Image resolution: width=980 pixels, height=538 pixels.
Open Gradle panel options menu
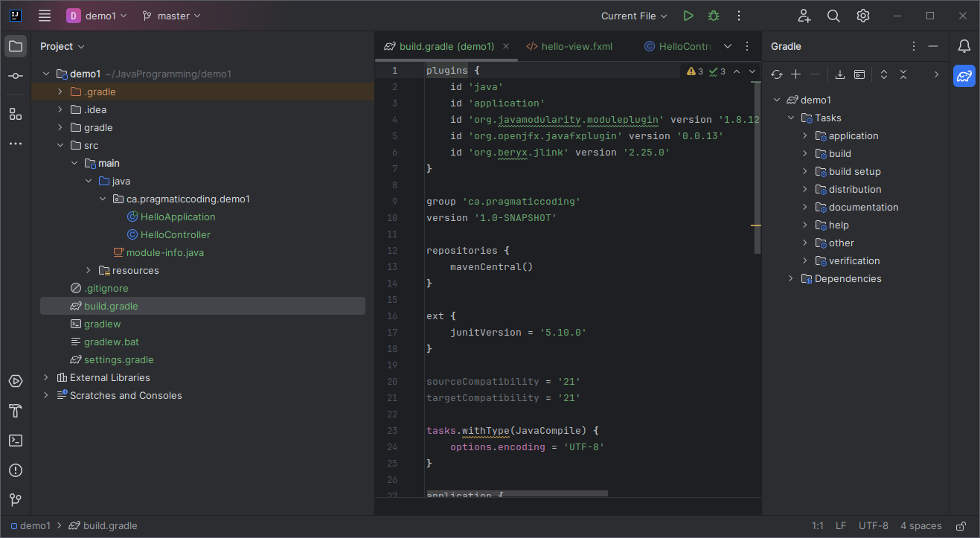[x=914, y=46]
